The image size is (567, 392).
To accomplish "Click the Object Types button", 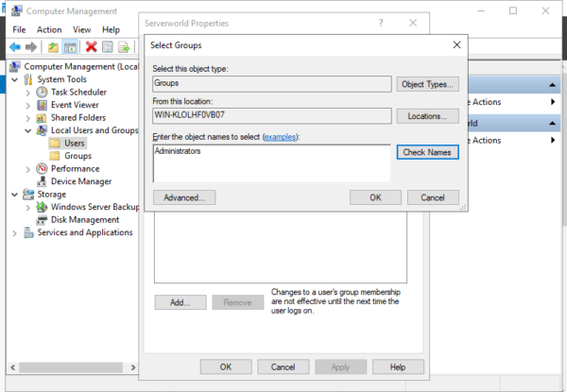I will click(x=427, y=84).
